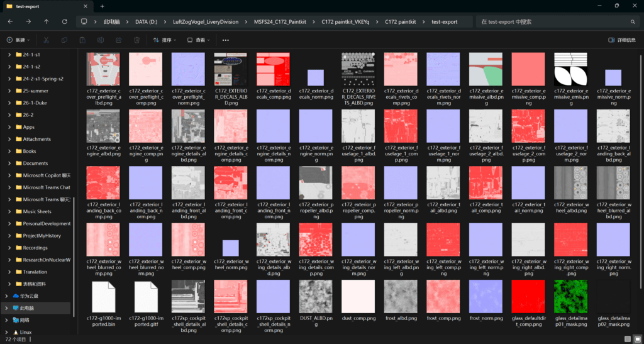Open the 查看 view dropdown
This screenshot has height=344, width=644.
[x=199, y=40]
